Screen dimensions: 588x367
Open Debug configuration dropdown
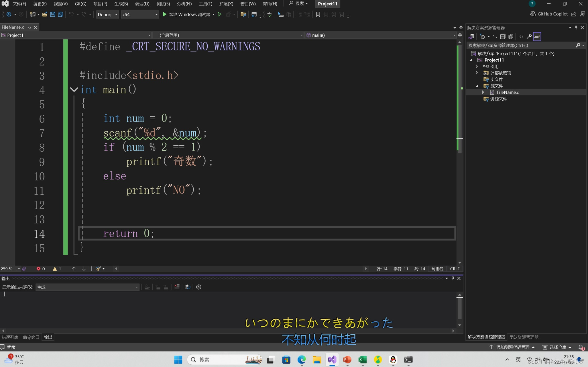click(107, 14)
